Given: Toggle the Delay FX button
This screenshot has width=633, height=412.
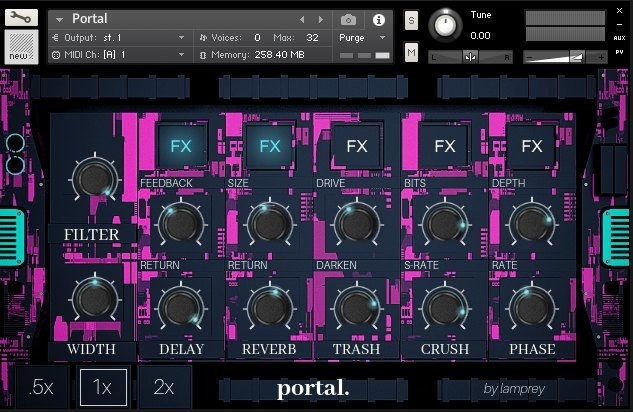Looking at the screenshot, I should (x=181, y=146).
